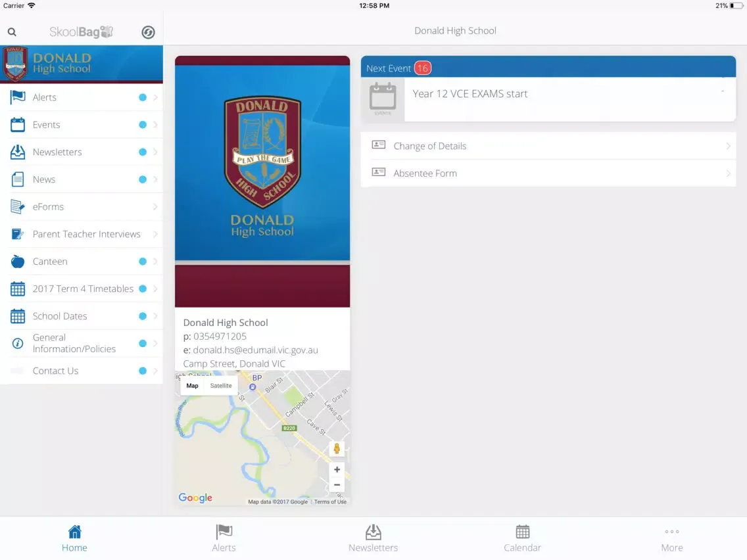Tap the Google logo on map
The image size is (747, 560).
coord(195,498)
